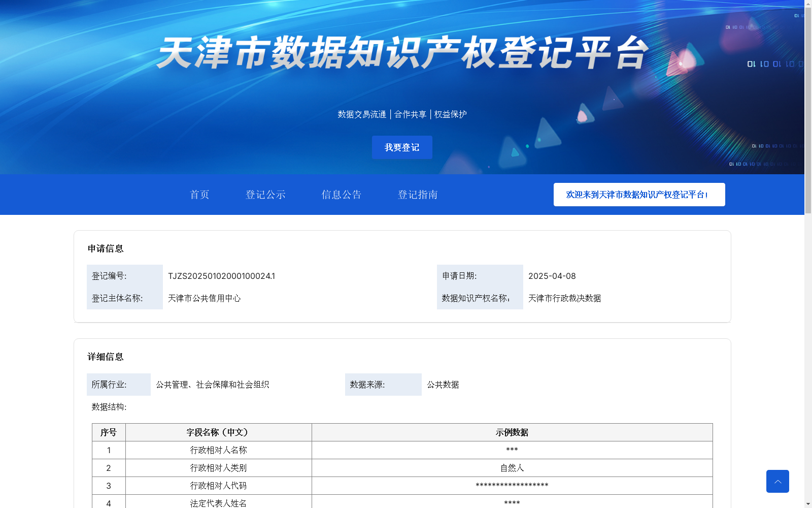Open the 登记公示 nav item
This screenshot has height=508, width=812.
(265, 195)
